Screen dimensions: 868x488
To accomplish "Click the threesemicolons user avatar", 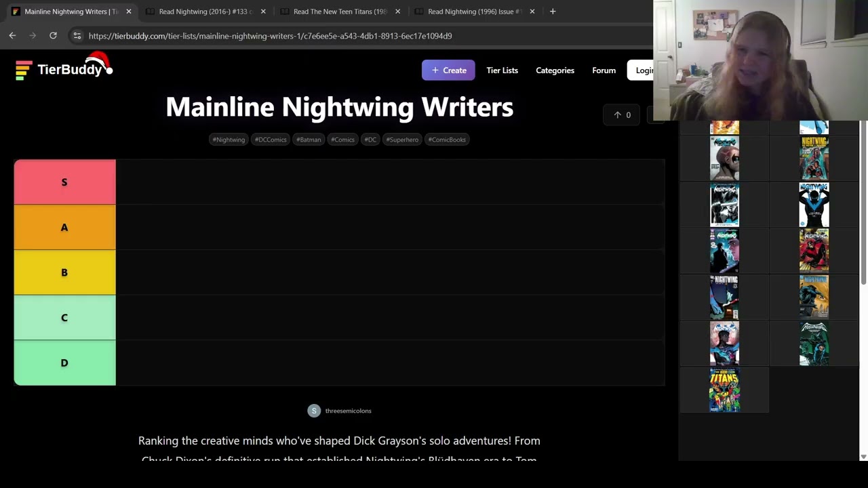I will pos(314,411).
